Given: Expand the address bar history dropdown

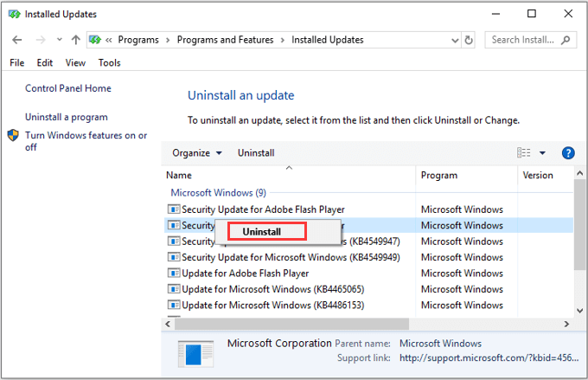Looking at the screenshot, I should [x=455, y=40].
